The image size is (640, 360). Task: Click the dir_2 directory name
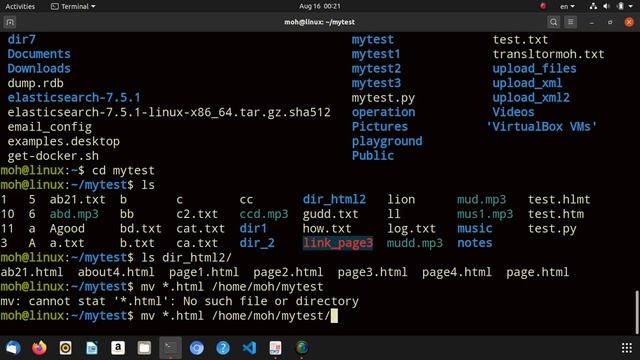point(257,243)
